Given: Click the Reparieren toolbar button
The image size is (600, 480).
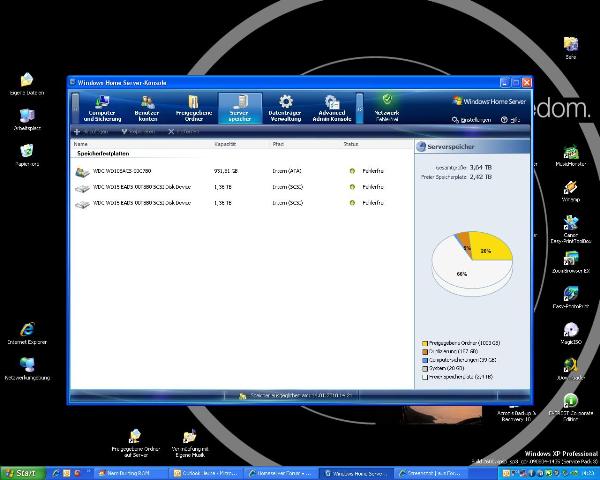Looking at the screenshot, I should coord(138,132).
